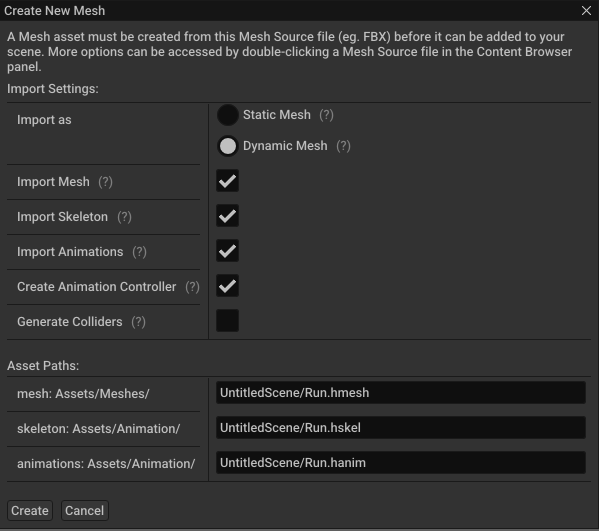Disable the Import Animations checkbox
599x531 pixels.
click(x=228, y=251)
